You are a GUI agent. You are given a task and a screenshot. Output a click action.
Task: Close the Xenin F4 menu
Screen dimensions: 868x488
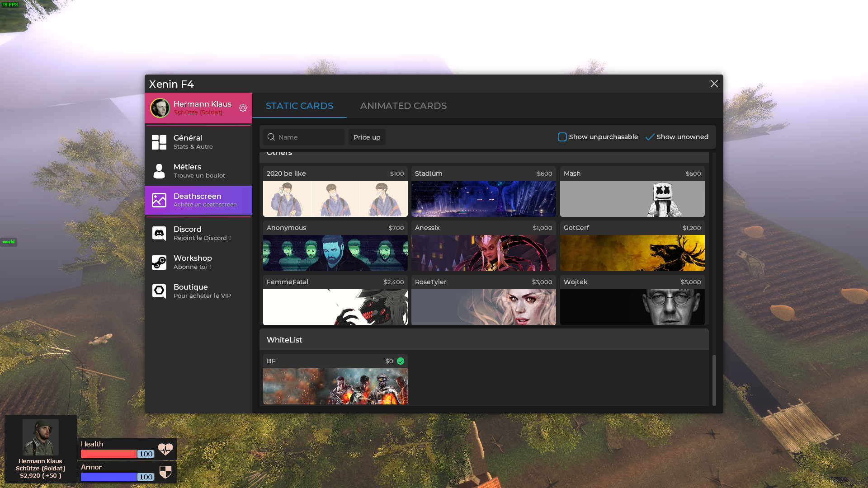click(714, 84)
